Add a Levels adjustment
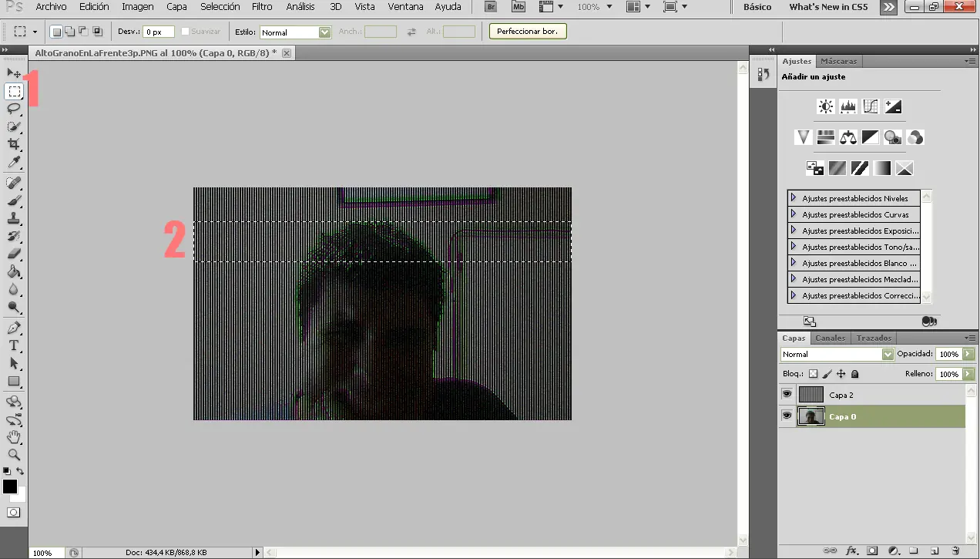The height and width of the screenshot is (559, 980). point(848,106)
